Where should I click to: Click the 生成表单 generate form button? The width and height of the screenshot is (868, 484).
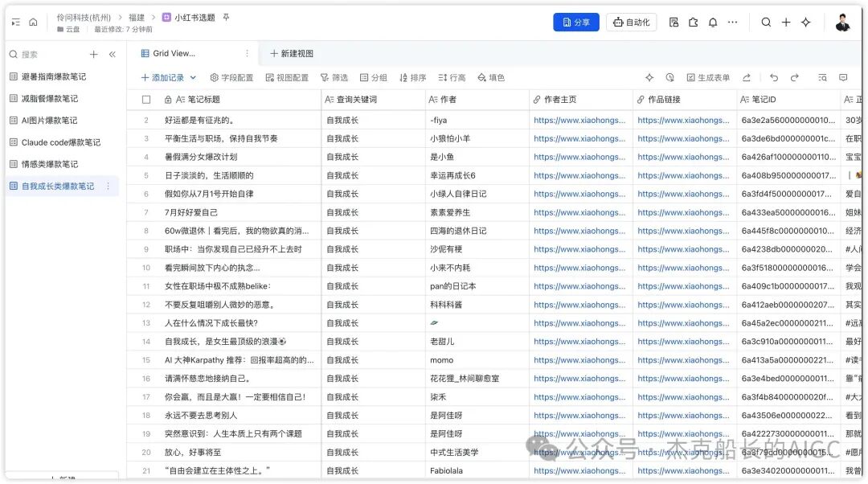(x=708, y=77)
